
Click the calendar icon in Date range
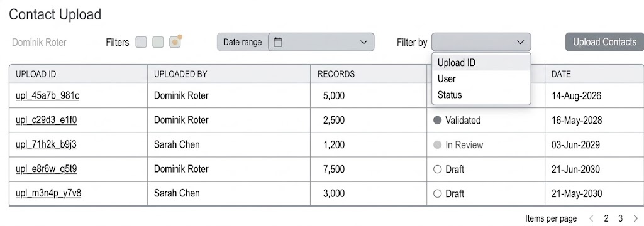[278, 42]
